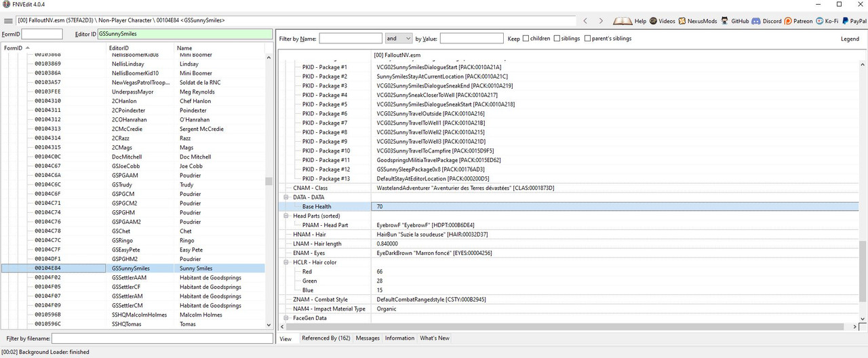Open the Videos link
This screenshot has height=358, width=868.
point(662,21)
